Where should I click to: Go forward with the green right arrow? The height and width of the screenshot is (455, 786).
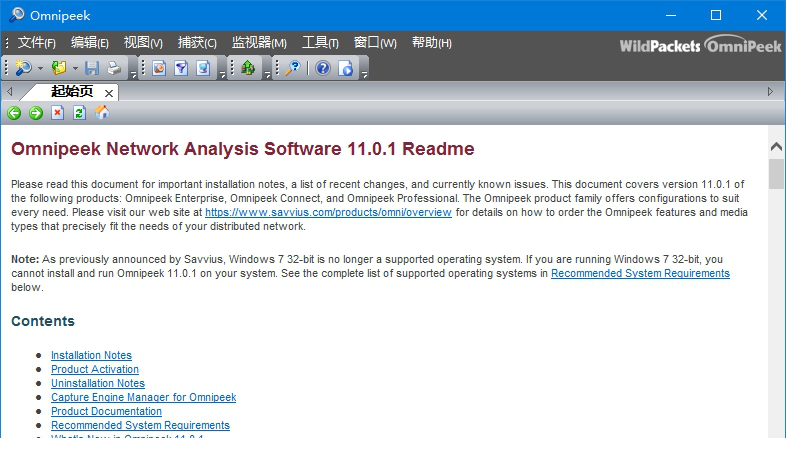tap(36, 113)
